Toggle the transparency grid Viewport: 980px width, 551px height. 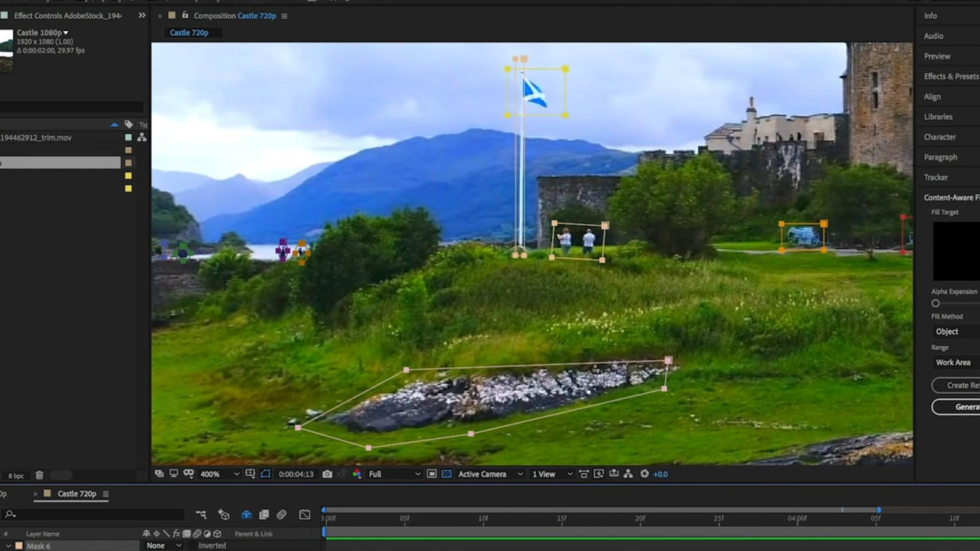[446, 474]
